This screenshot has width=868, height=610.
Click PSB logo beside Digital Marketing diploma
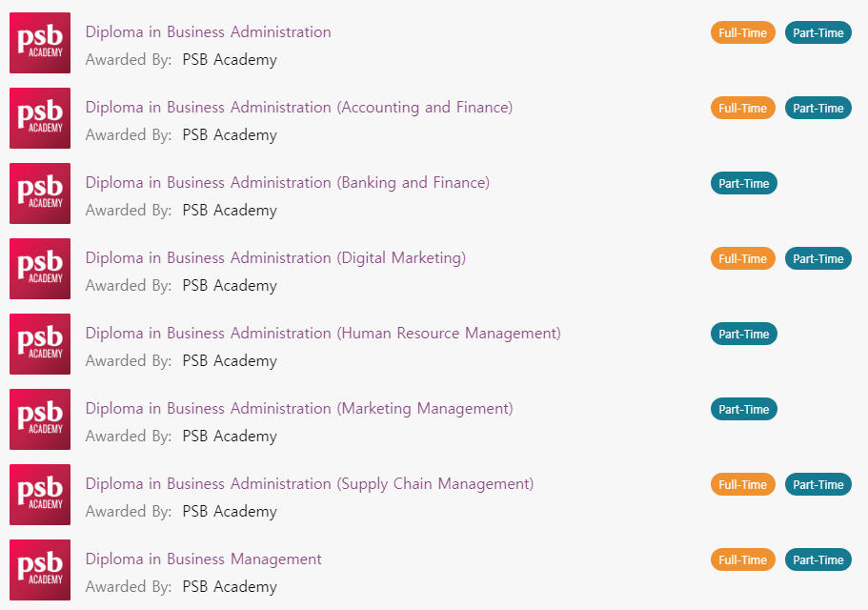[x=40, y=269]
